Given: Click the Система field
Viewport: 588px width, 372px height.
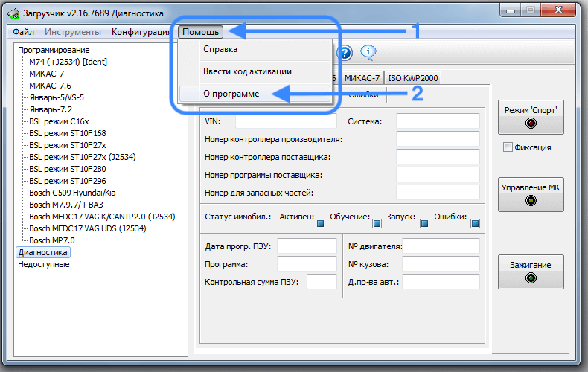Looking at the screenshot, I should 438,121.
